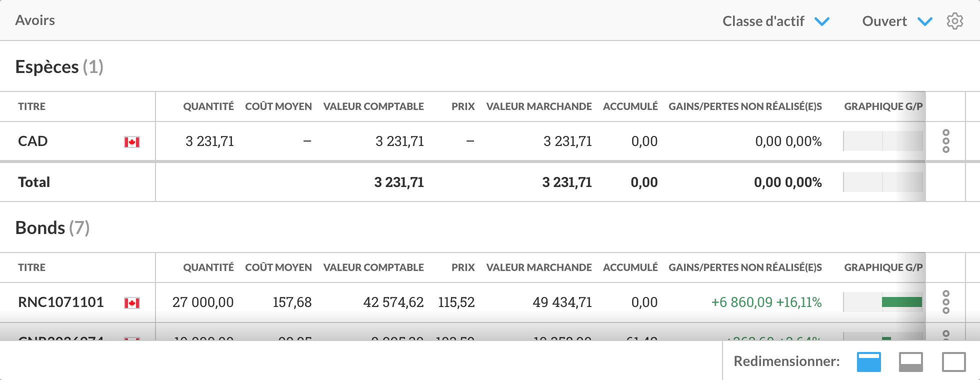Select the bottom-half panel resize icon
The height and width of the screenshot is (380, 980).
910,361
